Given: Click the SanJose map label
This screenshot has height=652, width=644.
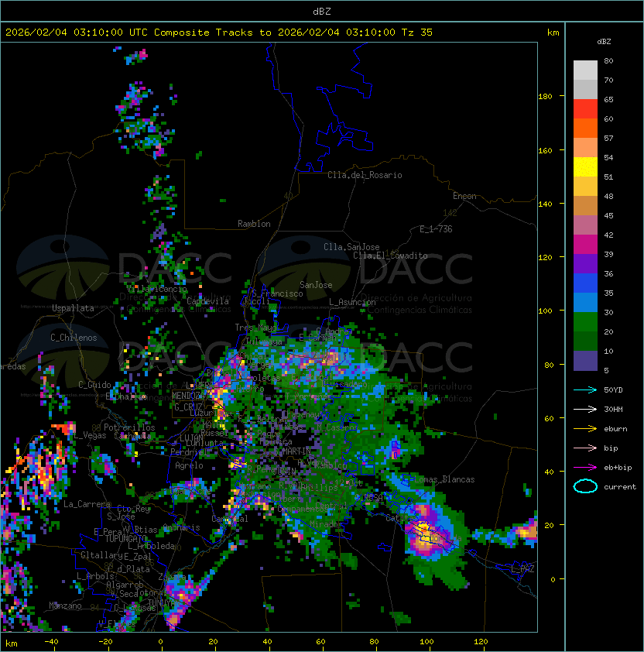Looking at the screenshot, I should click(316, 285).
